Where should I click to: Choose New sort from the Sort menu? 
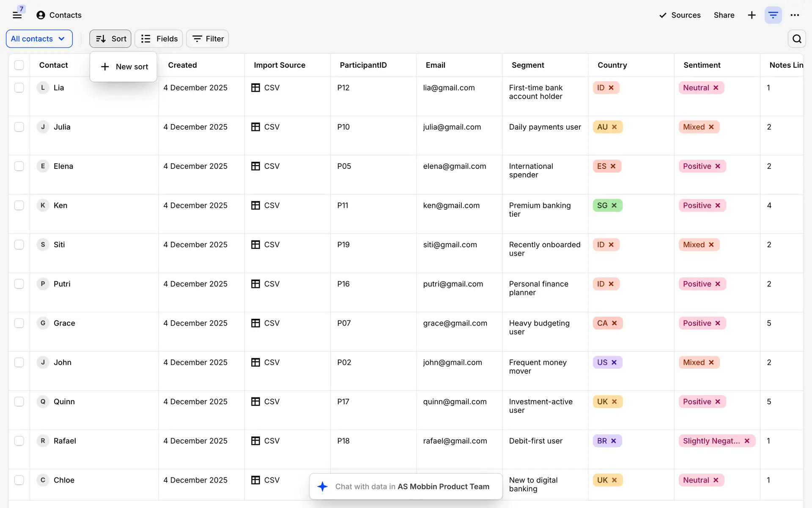click(123, 66)
